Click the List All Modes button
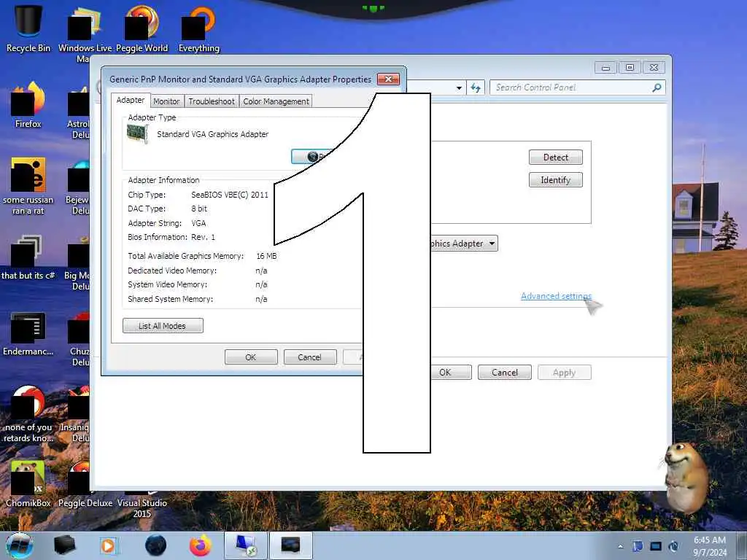Screen dimensions: 747x560 (x=163, y=326)
